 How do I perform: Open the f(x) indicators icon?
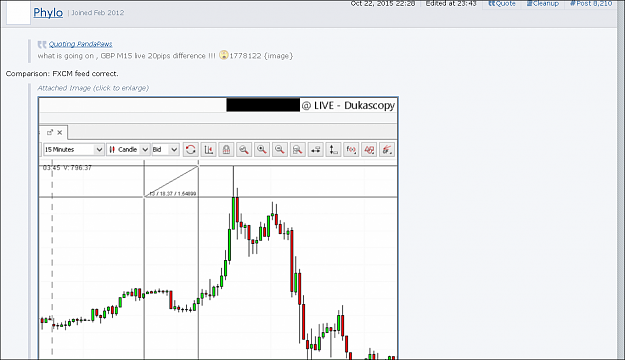tap(351, 150)
